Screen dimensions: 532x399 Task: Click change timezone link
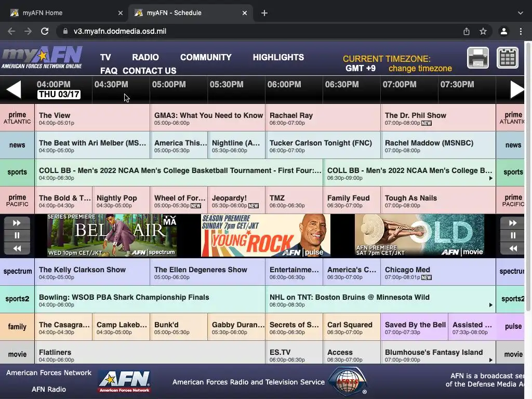click(420, 69)
